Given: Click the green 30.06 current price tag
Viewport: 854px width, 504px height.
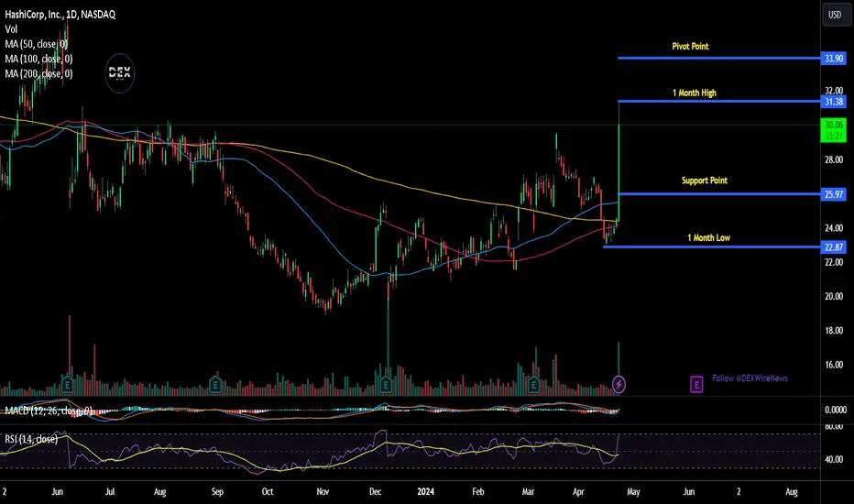Looking at the screenshot, I should coord(834,130).
